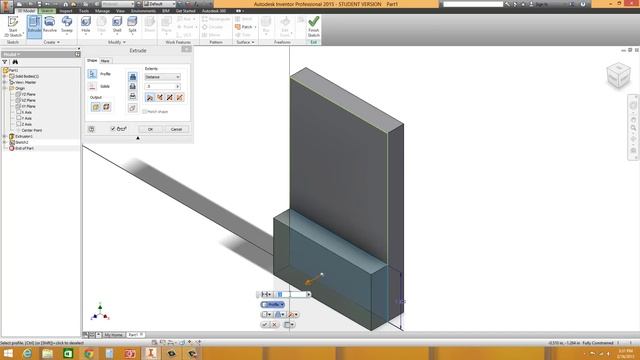Click the Windows Start button

[x=8, y=353]
